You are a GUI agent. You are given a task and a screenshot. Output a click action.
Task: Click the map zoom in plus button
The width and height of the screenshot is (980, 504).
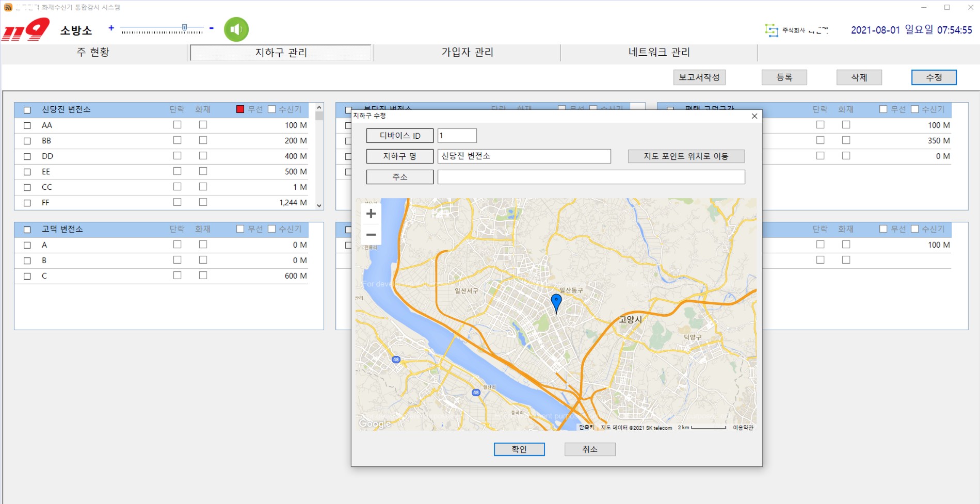(x=371, y=214)
